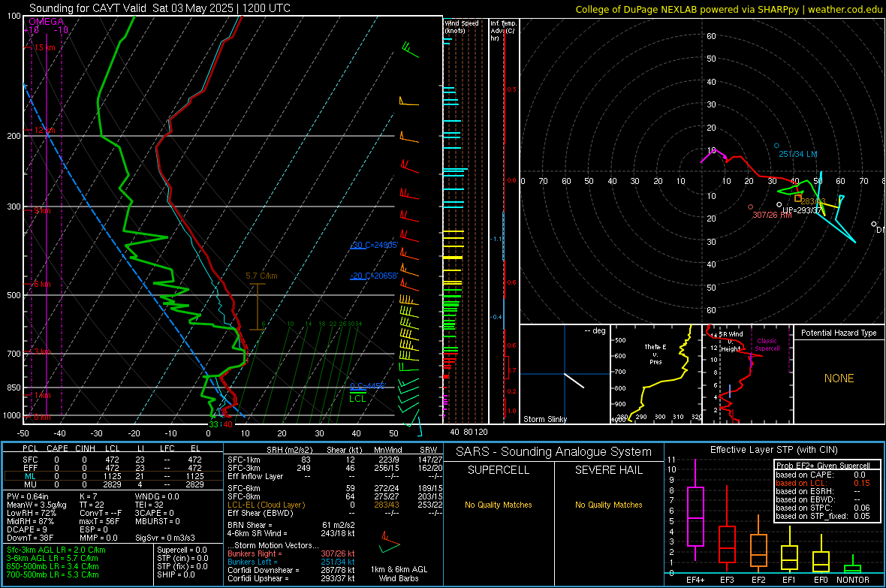The image size is (886, 588).
Task: Select the MBURST = 0 value
Action: [x=157, y=521]
